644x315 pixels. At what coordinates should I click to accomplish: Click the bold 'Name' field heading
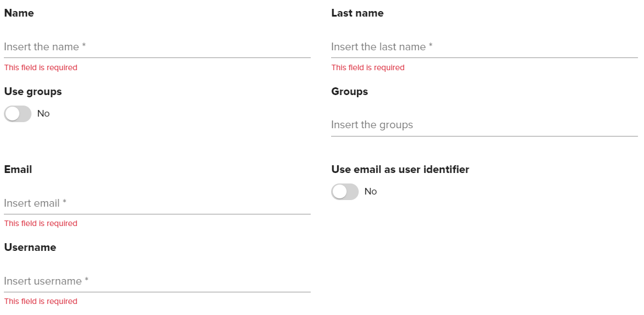[19, 13]
